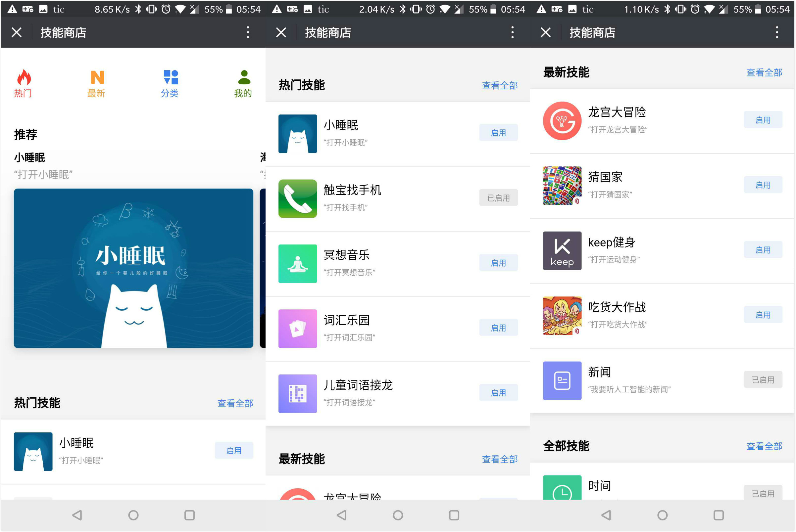Disable the 触宝找手机 已启用 toggle
796x532 pixels.
(498, 198)
